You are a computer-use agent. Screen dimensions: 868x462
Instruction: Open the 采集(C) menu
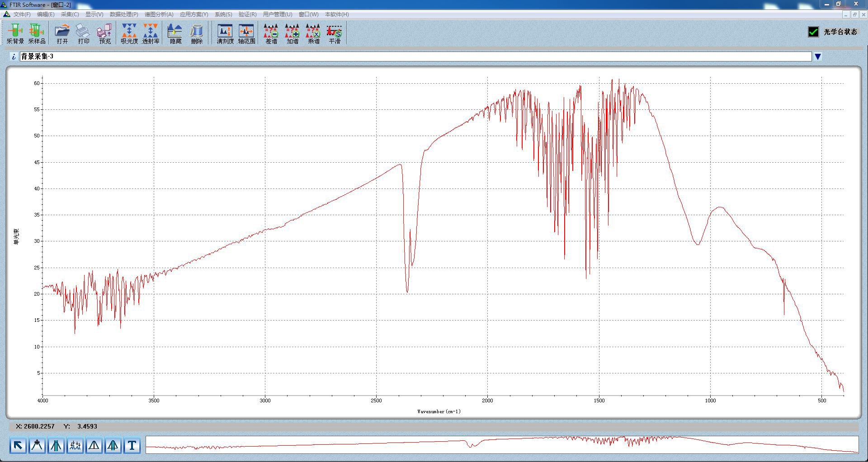pos(70,14)
